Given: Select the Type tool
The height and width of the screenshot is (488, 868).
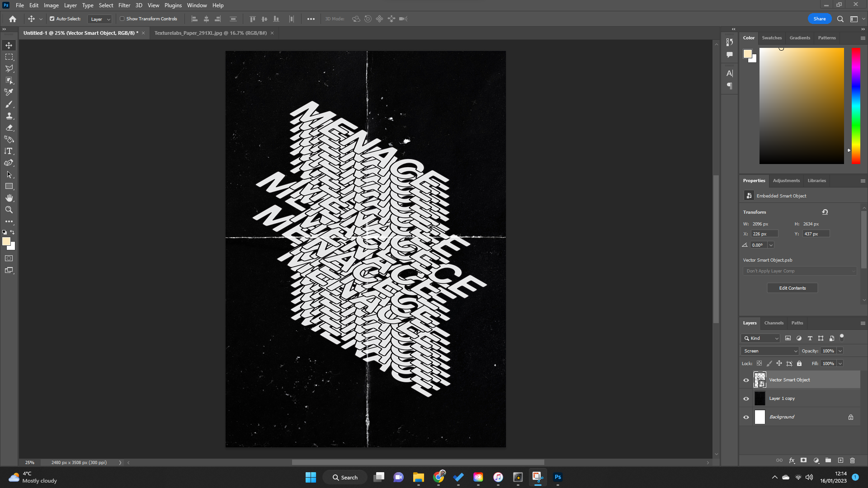Looking at the screenshot, I should pyautogui.click(x=9, y=151).
